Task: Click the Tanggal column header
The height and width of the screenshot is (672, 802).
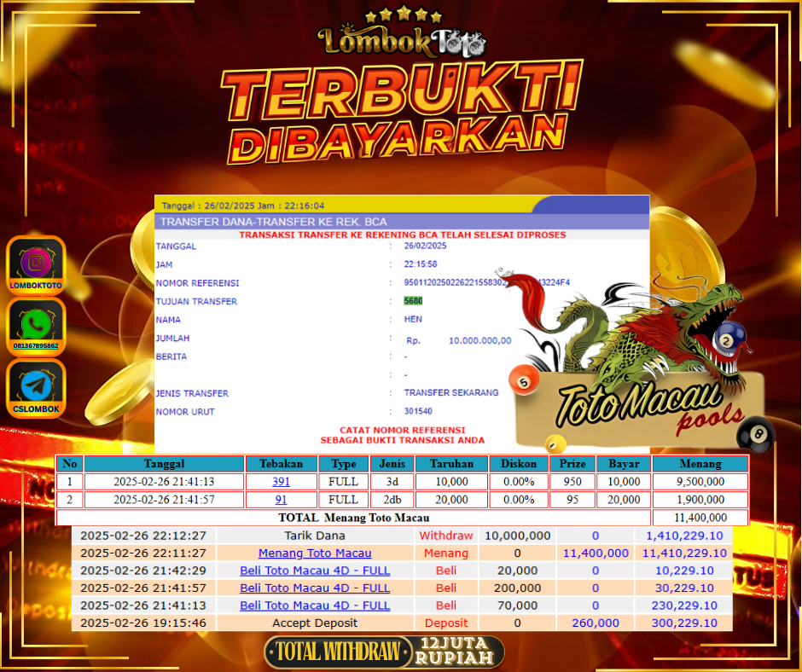Action: coord(164,464)
